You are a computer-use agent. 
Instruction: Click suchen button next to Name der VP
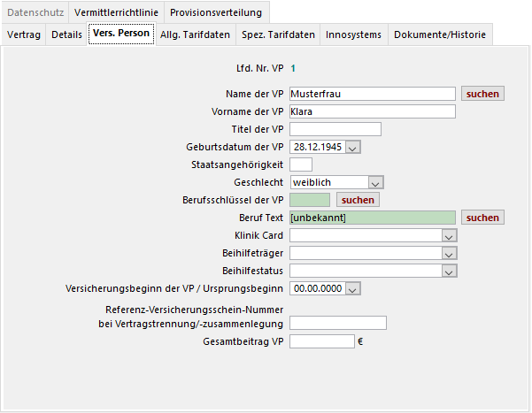click(x=482, y=94)
